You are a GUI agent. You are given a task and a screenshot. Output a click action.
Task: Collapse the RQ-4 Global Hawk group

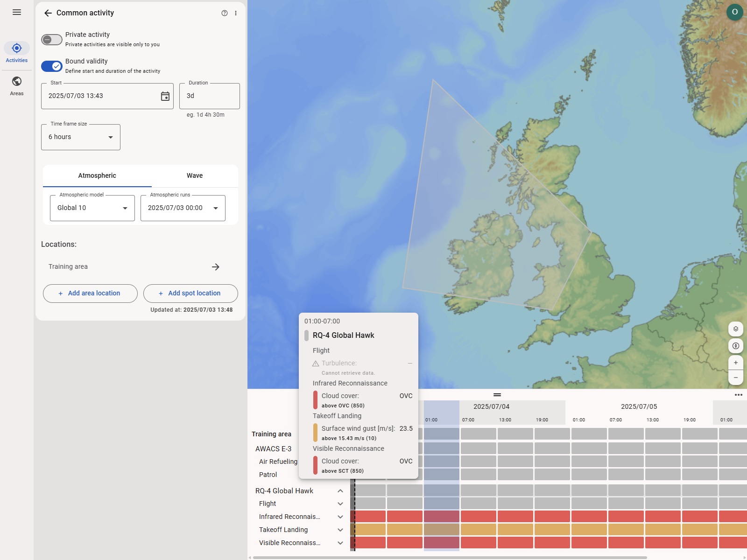point(340,491)
